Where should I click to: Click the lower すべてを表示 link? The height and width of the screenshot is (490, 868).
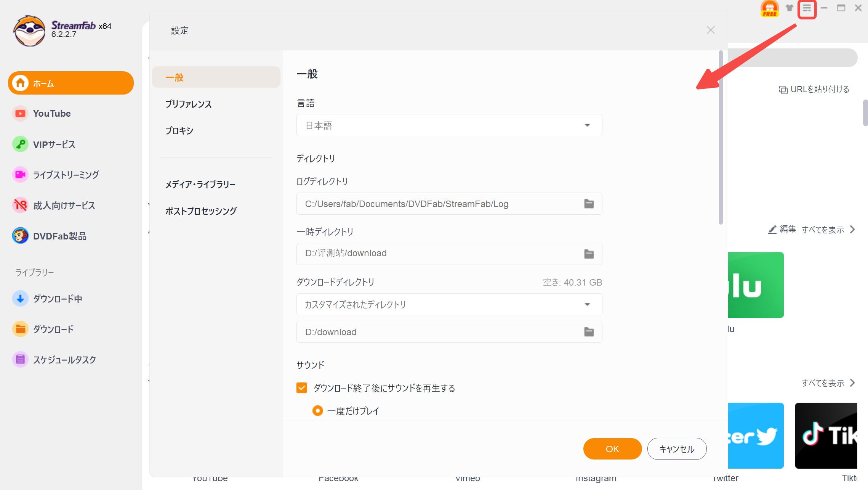click(823, 383)
